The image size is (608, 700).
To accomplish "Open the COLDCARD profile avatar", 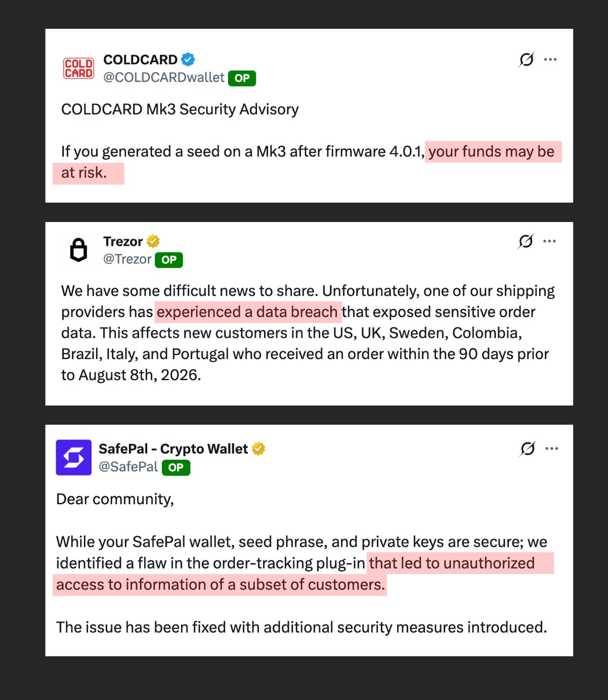I will 78,68.
